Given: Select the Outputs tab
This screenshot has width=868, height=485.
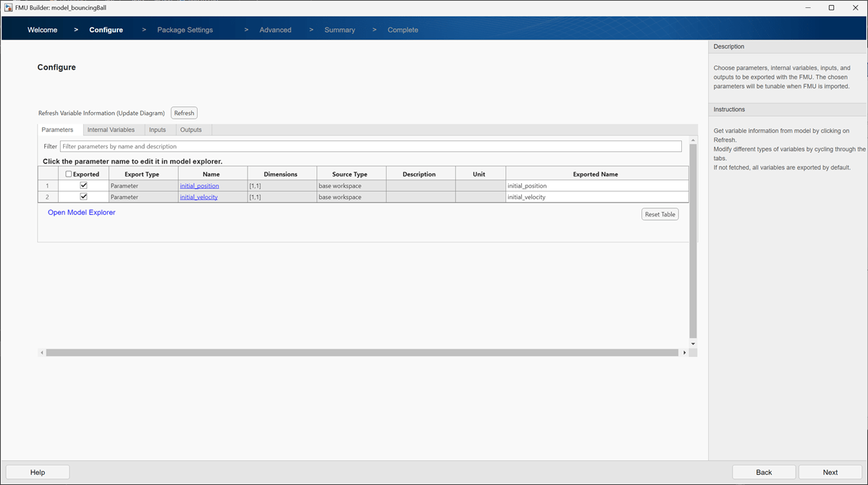Looking at the screenshot, I should 191,130.
